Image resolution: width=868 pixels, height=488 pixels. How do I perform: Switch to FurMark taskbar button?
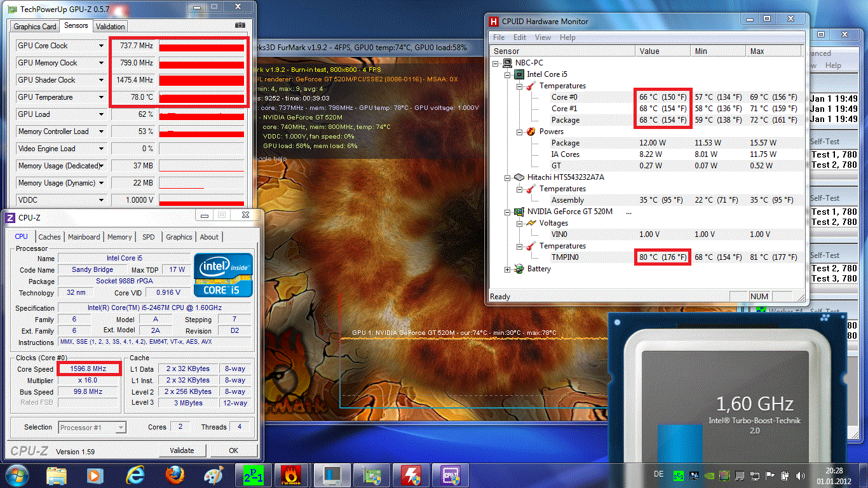[292, 475]
